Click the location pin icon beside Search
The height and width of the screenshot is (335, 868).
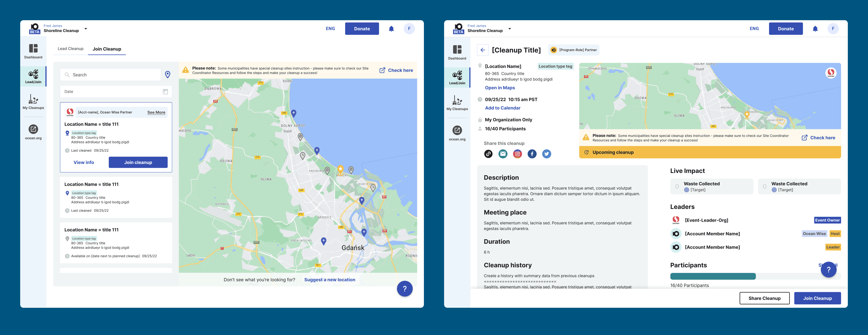(x=168, y=75)
